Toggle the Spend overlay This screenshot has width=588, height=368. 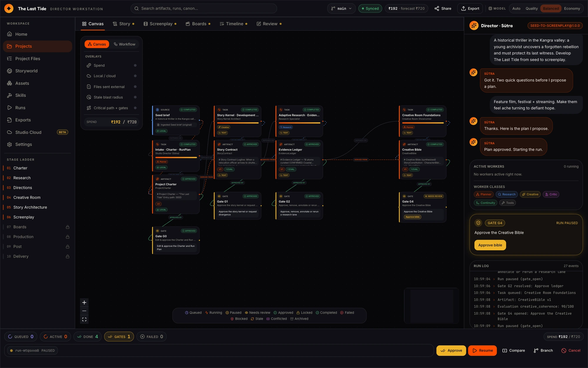pyautogui.click(x=111, y=65)
